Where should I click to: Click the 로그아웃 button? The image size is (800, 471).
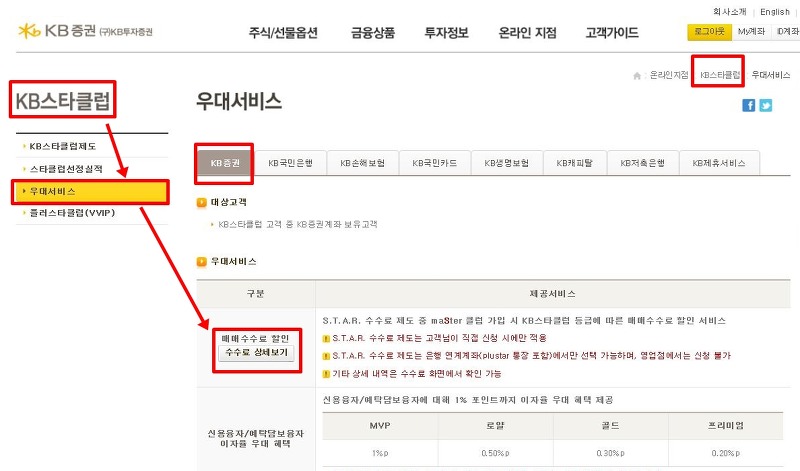tap(709, 32)
